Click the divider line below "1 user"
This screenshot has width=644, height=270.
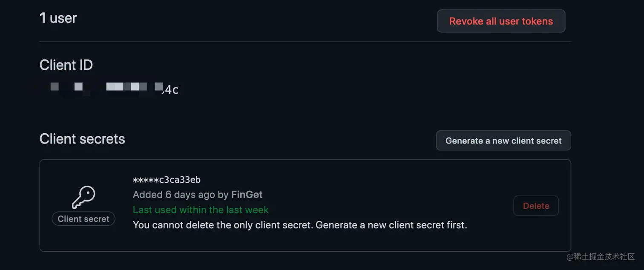coord(305,42)
